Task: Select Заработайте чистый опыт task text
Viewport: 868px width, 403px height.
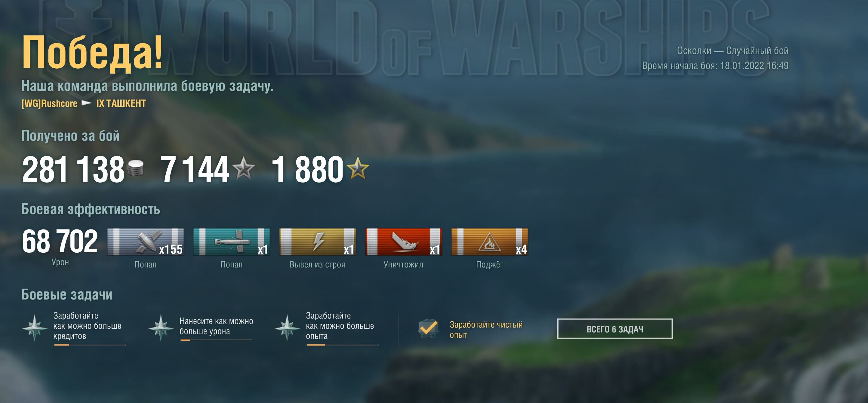Action: 486,330
